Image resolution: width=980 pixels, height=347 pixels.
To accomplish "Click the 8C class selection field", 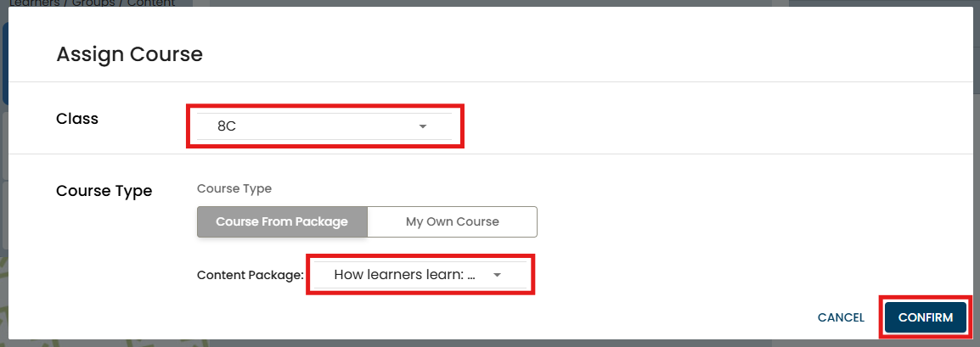I will 314,127.
